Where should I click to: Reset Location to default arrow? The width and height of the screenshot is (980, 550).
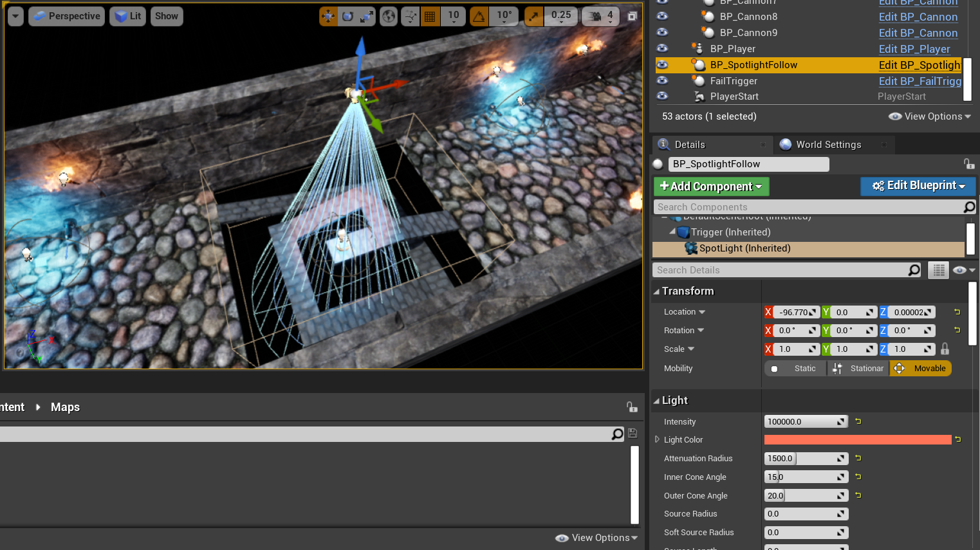click(957, 312)
